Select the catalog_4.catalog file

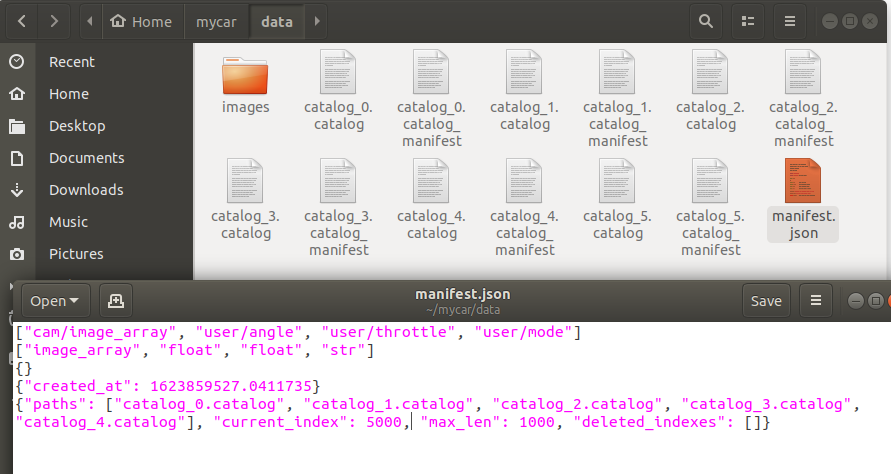[431, 200]
